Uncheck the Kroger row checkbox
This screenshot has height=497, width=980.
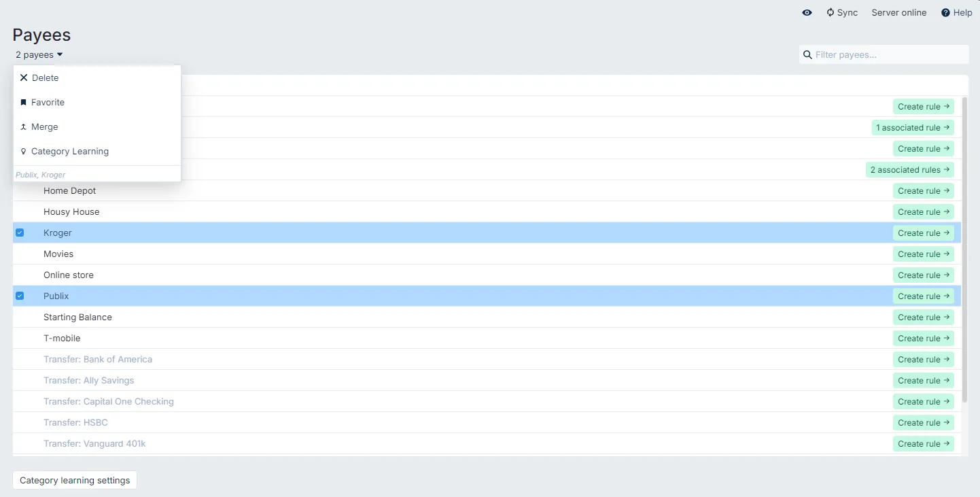tap(20, 233)
